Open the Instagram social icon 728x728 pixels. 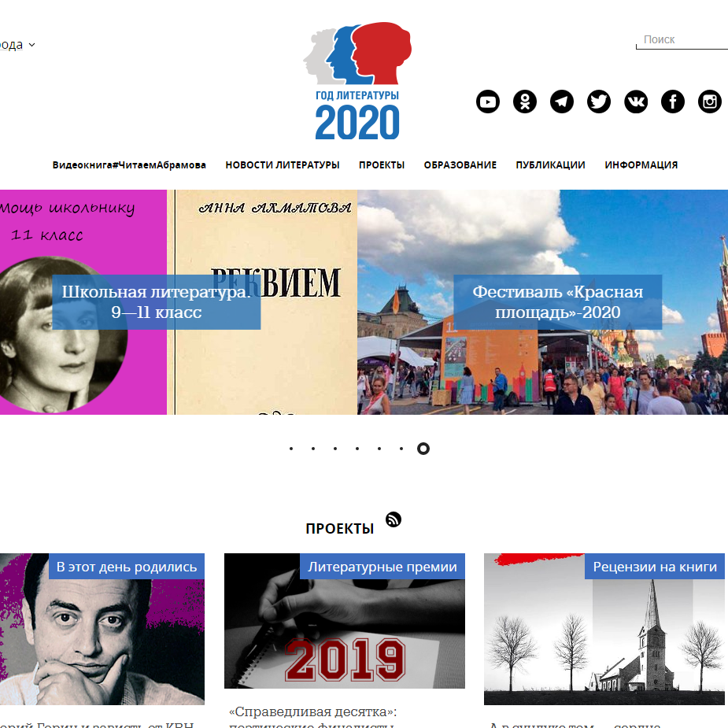click(710, 102)
